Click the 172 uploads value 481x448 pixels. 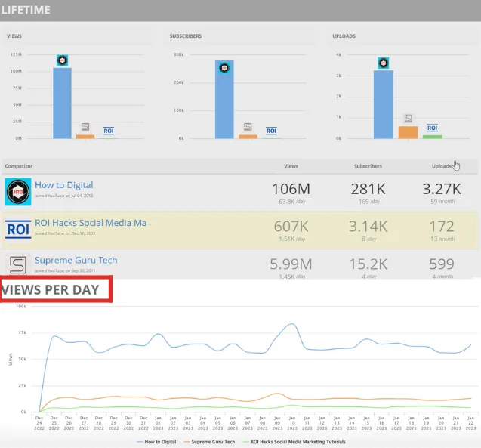[x=442, y=227]
